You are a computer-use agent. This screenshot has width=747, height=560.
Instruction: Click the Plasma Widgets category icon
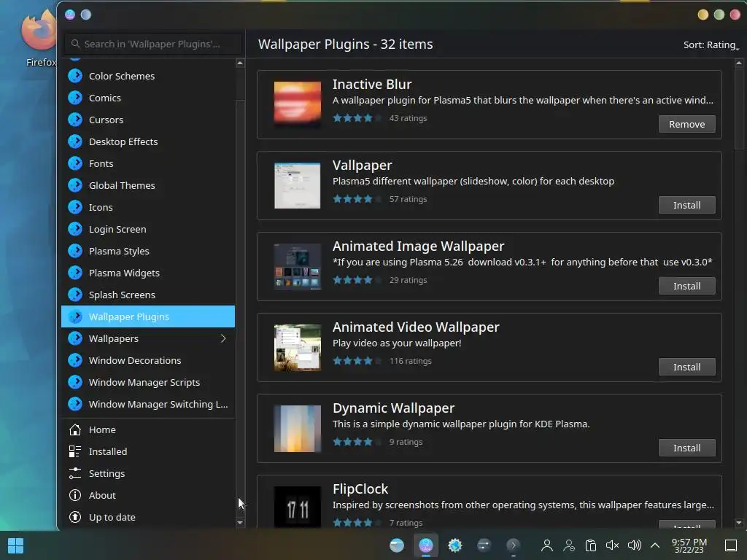click(75, 273)
